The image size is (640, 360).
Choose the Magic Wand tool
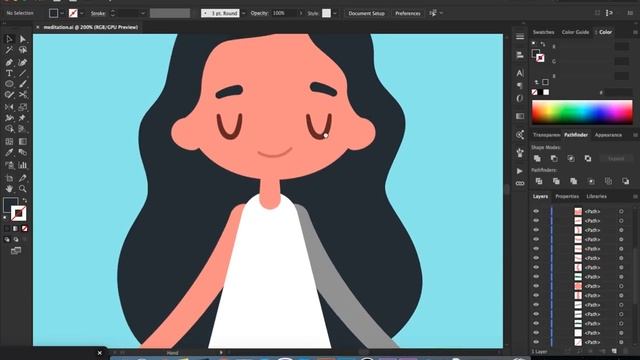click(9, 50)
